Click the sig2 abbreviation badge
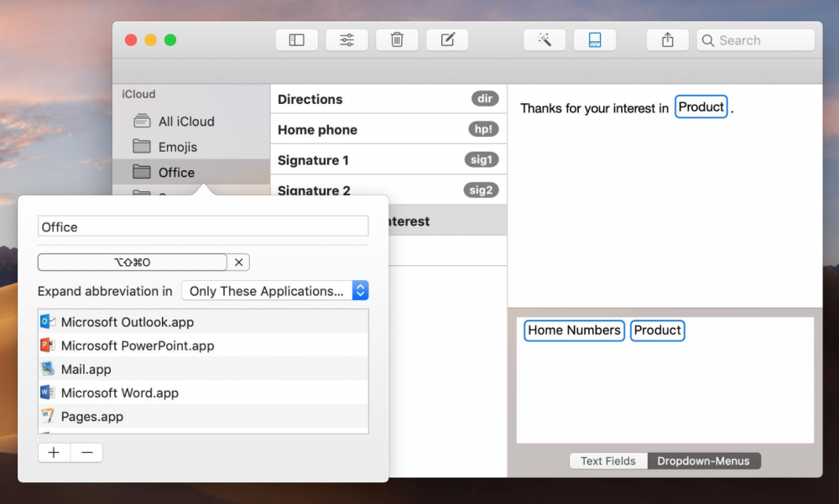Viewport: 839px width, 504px height. tap(481, 190)
